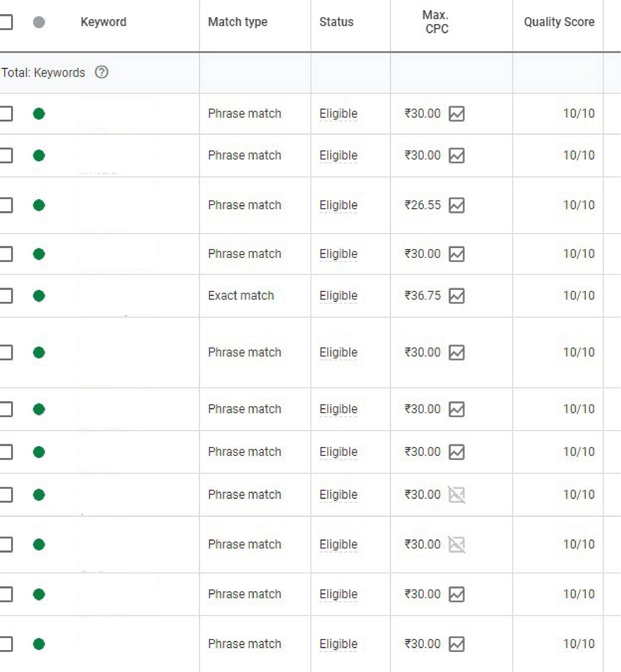Click the first grayed-out bid simulator icon
The width and height of the screenshot is (621, 672).
[457, 495]
